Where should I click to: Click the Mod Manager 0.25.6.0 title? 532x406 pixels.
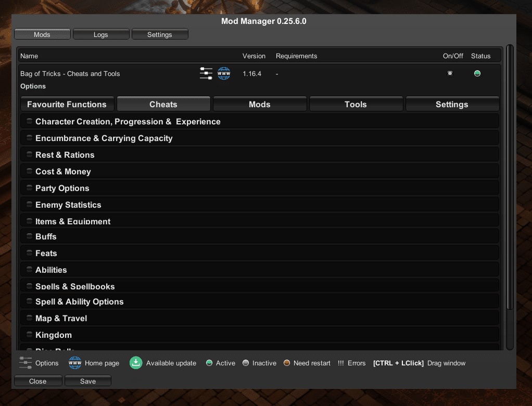(263, 21)
